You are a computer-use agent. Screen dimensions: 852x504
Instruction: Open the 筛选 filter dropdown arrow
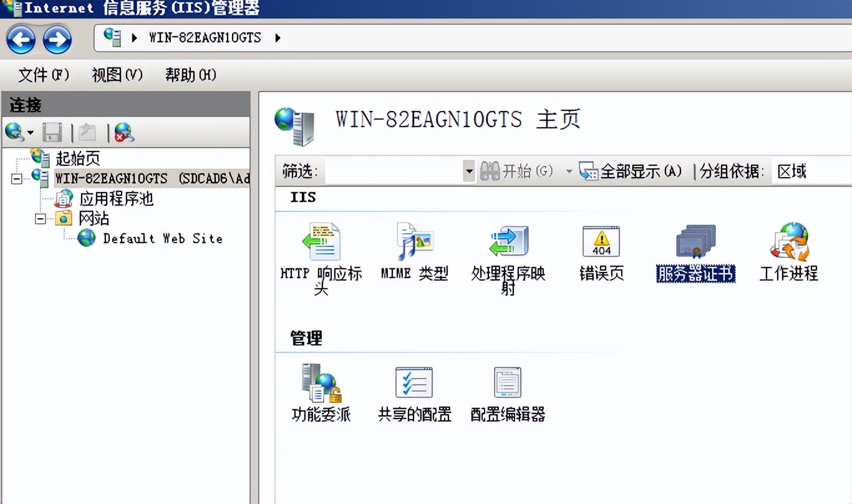point(469,171)
